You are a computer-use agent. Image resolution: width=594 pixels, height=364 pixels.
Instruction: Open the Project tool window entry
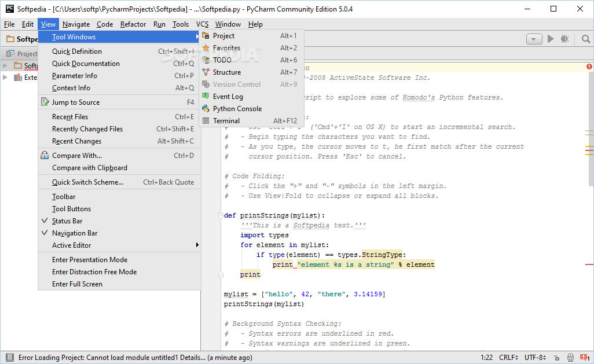point(251,36)
